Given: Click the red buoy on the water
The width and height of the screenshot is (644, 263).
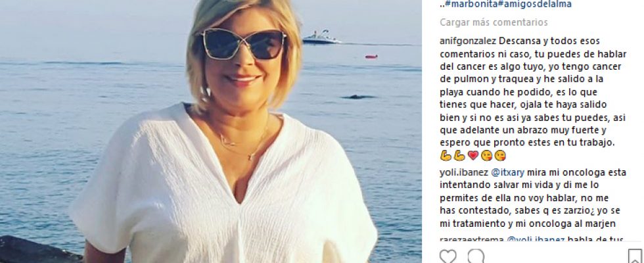Looking at the screenshot, I should pyautogui.click(x=371, y=57).
